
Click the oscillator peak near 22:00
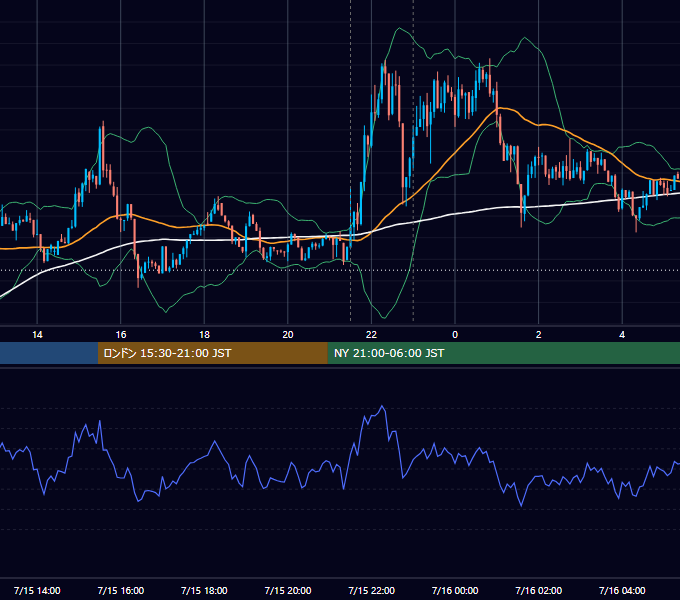click(382, 407)
